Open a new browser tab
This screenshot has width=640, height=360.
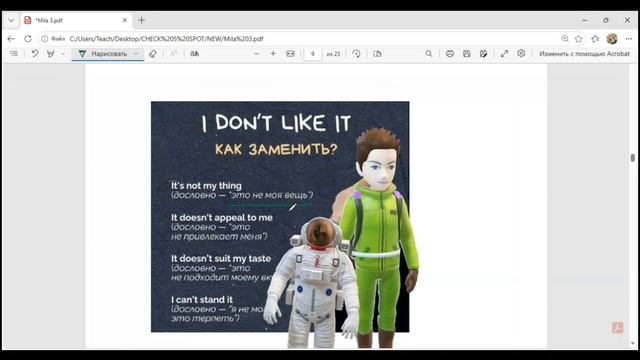click(141, 20)
